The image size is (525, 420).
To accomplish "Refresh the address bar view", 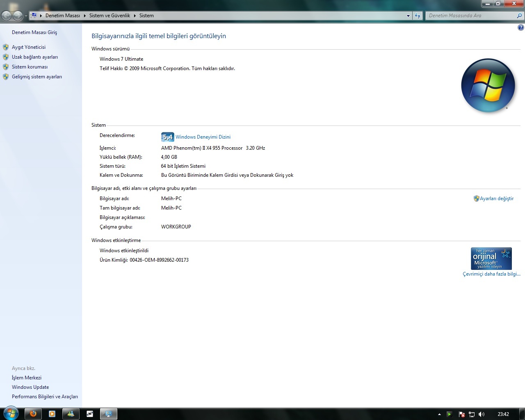I will (x=418, y=16).
